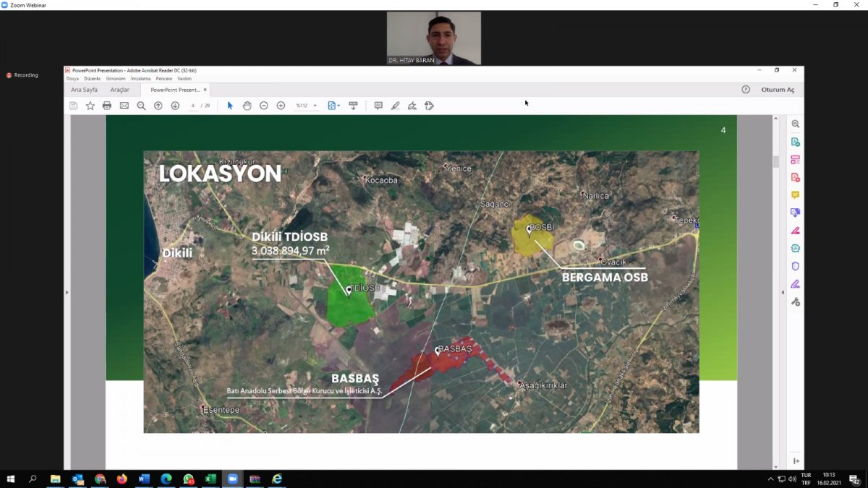Switch to the Ana Sayfa tab
The width and height of the screenshot is (868, 488).
tap(84, 90)
